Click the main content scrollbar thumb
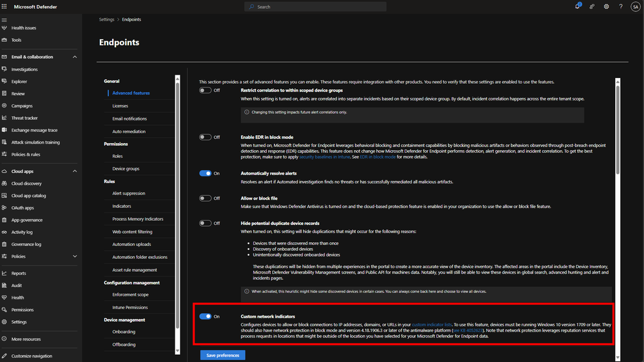Viewport: 644px width, 362px height. (618, 129)
